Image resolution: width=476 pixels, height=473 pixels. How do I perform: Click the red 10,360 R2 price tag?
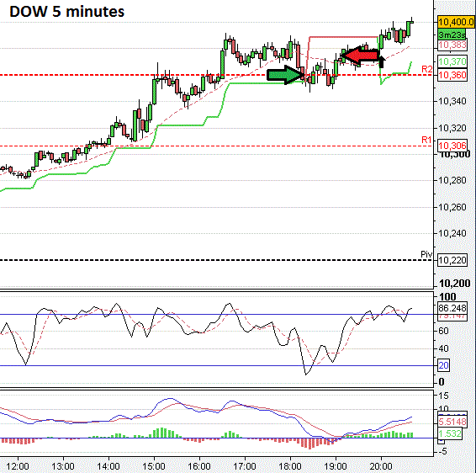pyautogui.click(x=452, y=75)
